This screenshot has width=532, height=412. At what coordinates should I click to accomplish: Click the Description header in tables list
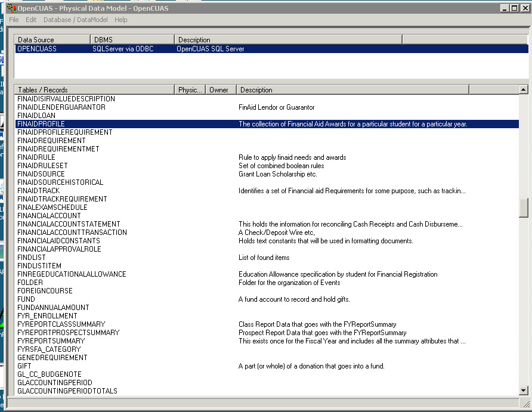pyautogui.click(x=352, y=90)
